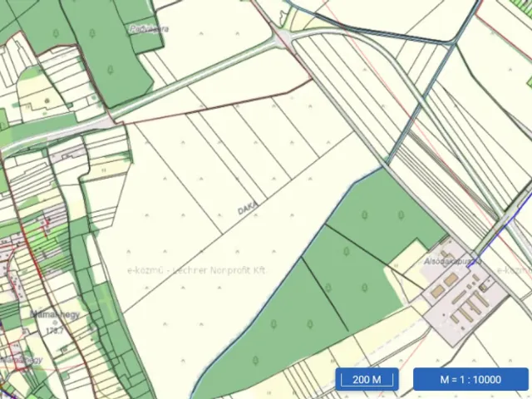
Task: Click the blue utility line end near Alsódakapuszta
Action: (467, 268)
